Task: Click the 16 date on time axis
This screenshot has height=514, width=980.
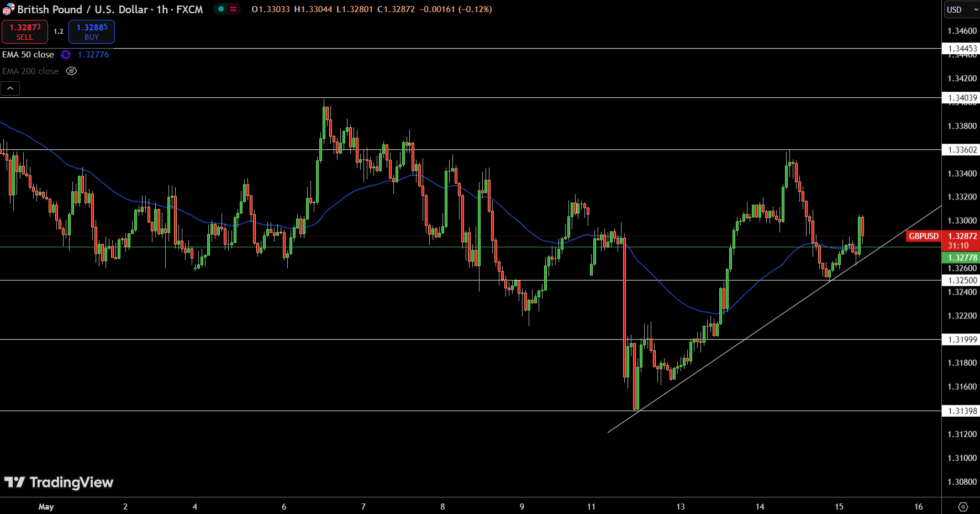Action: point(919,506)
